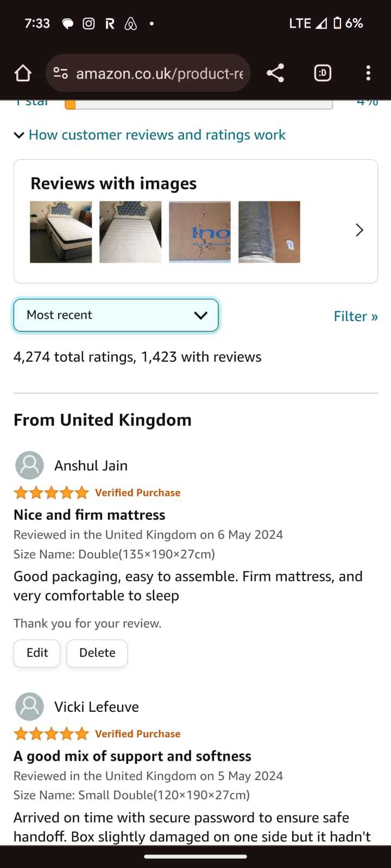Open the three-dot browser menu
This screenshot has width=391, height=868.
[x=368, y=73]
